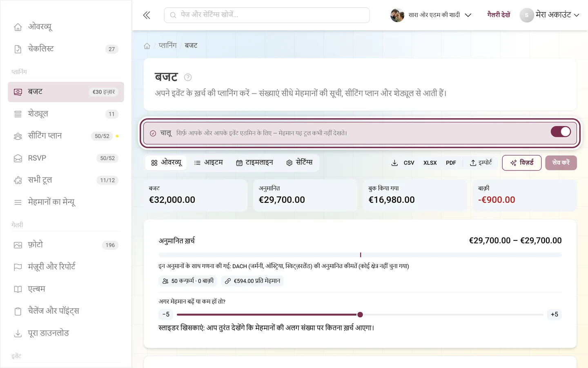588x368 pixels.
Task: Open मंज़ूरी और रिपोर्ट in the sidebar
Action: pyautogui.click(x=66, y=267)
